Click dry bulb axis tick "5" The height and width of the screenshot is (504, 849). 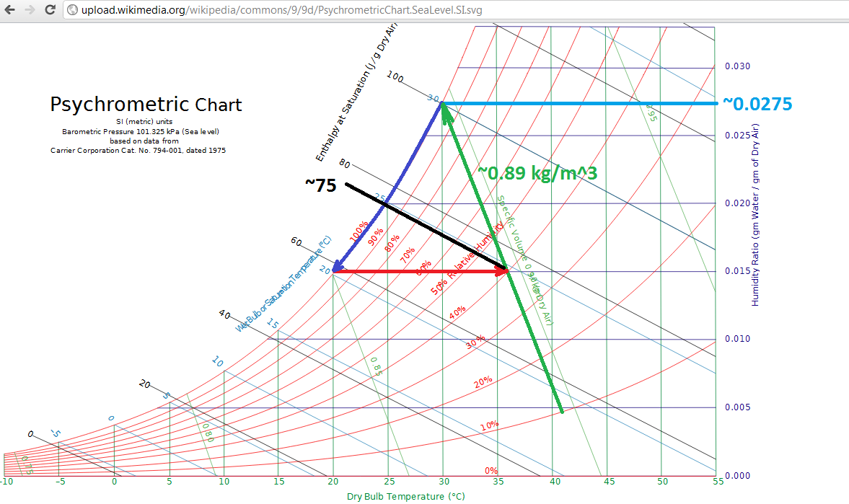(x=170, y=481)
